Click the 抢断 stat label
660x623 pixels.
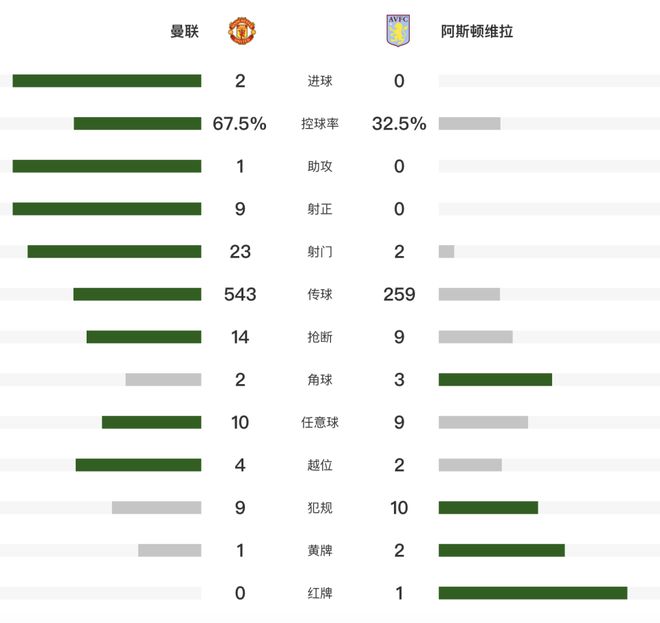(320, 337)
